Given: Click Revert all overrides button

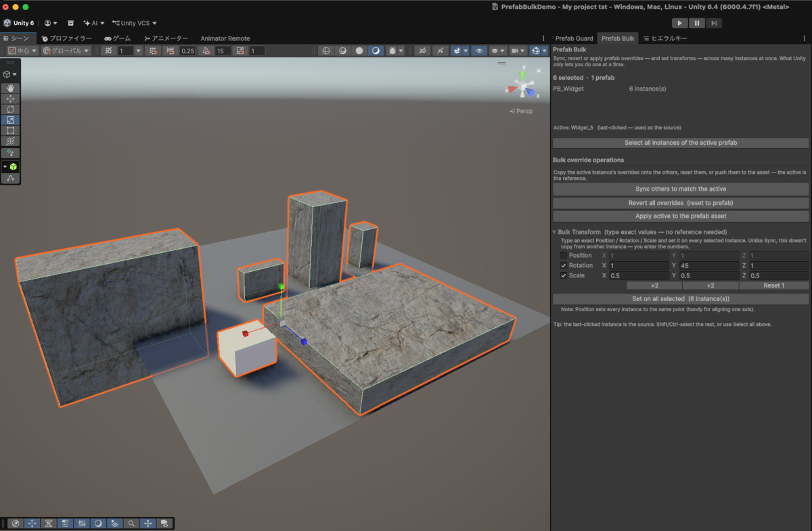Looking at the screenshot, I should pyautogui.click(x=681, y=203).
